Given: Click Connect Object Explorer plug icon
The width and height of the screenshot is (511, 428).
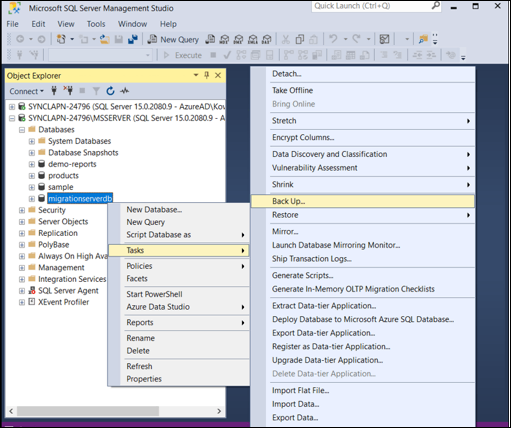Looking at the screenshot, I should [x=54, y=91].
